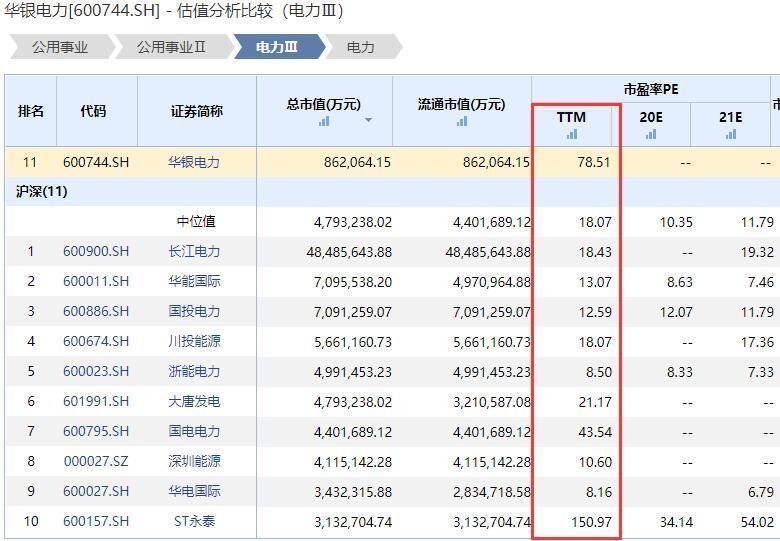Screen dimensions: 780x541
Task: Select the 中位值 row label
Action: point(196,221)
